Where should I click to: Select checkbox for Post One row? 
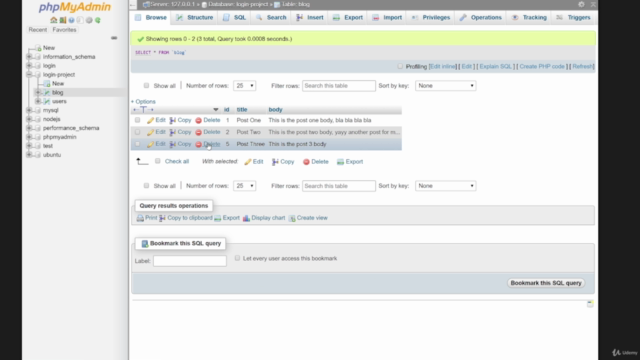click(x=138, y=120)
